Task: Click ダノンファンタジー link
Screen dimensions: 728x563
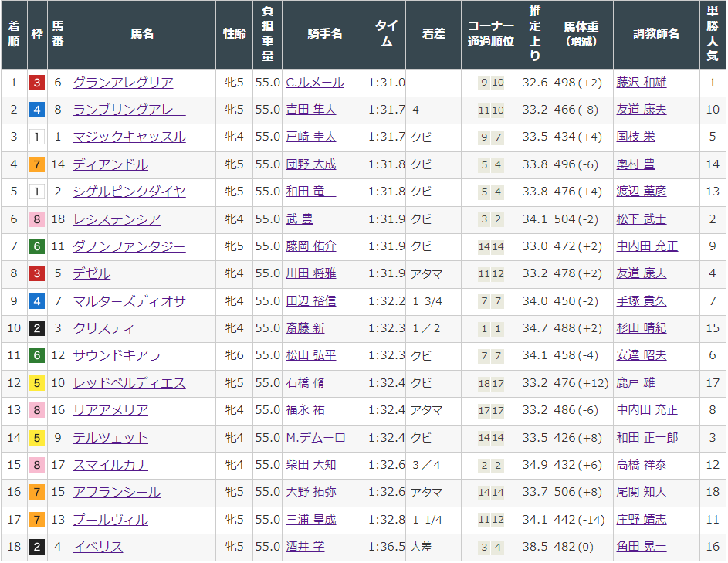Action: point(129,246)
